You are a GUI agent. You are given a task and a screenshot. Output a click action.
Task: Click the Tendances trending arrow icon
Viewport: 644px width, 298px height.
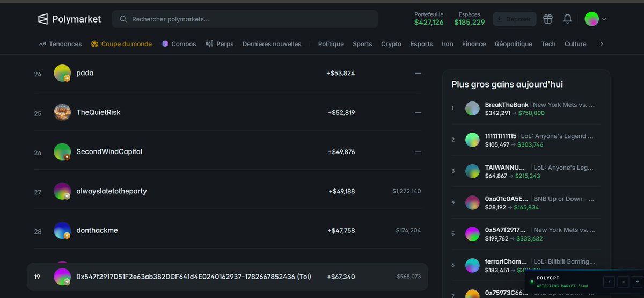[x=42, y=44]
